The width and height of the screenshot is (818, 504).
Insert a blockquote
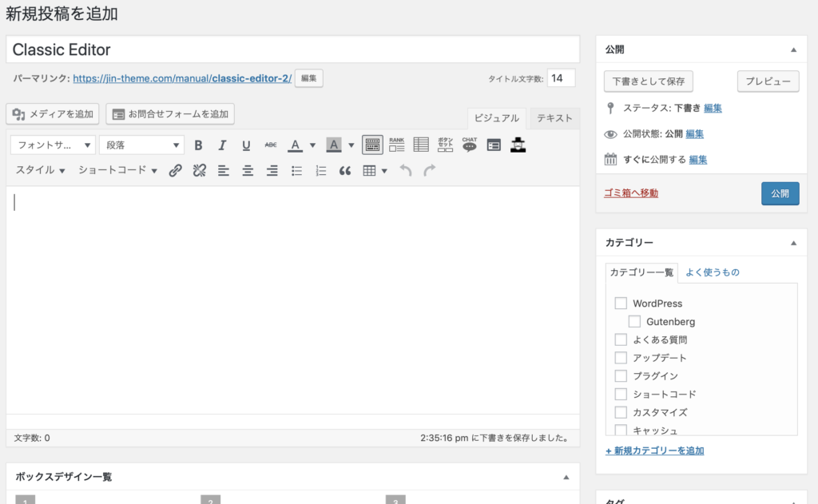click(345, 170)
